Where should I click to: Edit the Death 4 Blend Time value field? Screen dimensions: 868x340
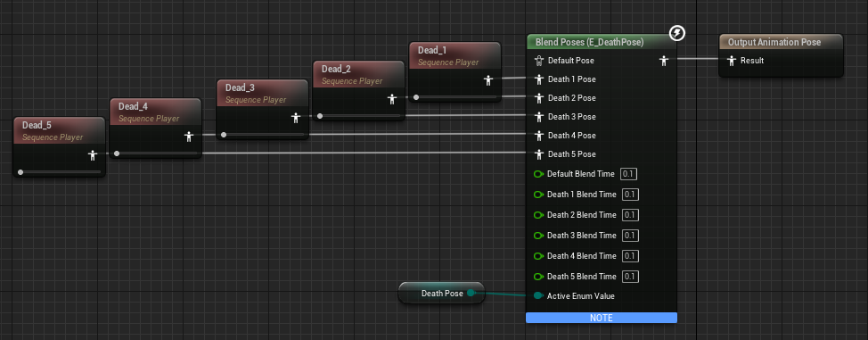click(630, 256)
